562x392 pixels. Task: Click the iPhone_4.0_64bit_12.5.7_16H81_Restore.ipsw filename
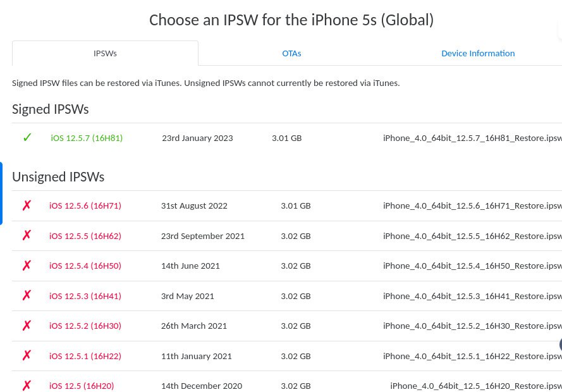click(472, 138)
